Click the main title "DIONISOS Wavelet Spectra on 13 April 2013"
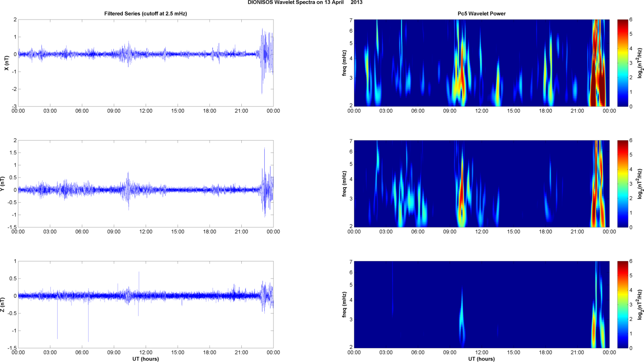Viewport: 644px width, 362px height. [x=305, y=3]
